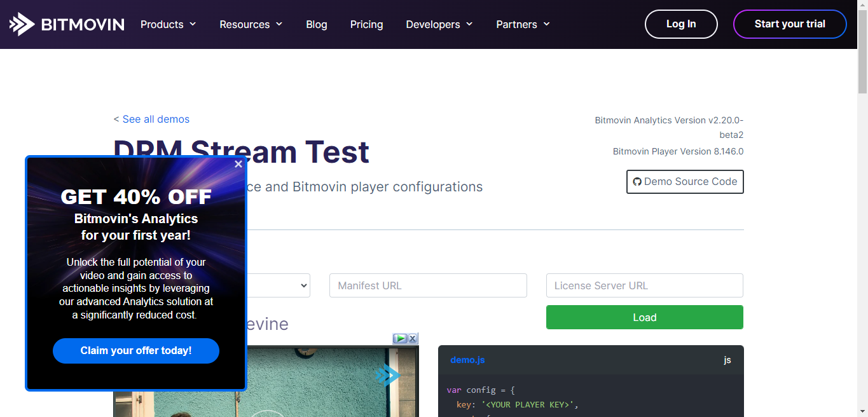The image size is (868, 417).
Task: Click the X icon to dismiss the ad banner
Action: pyautogui.click(x=413, y=338)
